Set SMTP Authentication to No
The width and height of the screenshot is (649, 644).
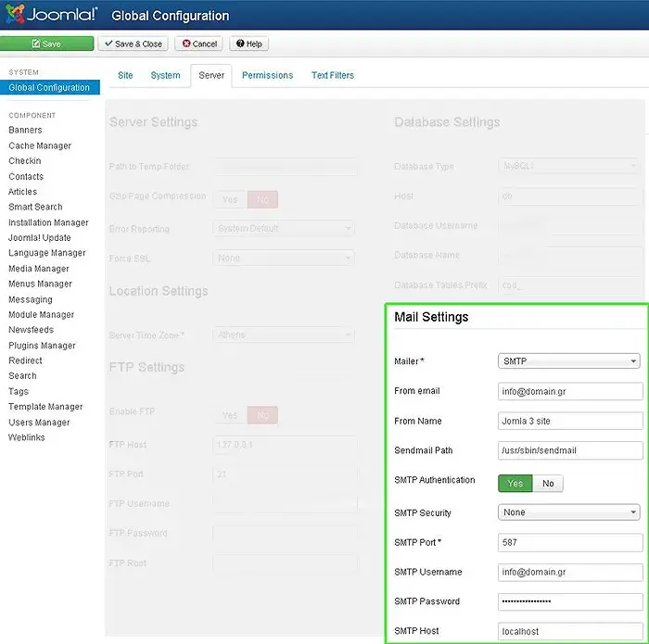548,483
